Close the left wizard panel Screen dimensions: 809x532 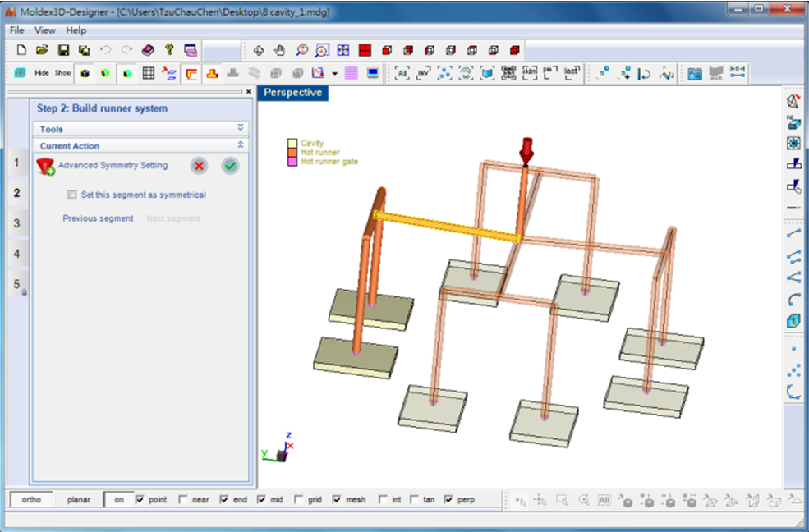[249, 92]
